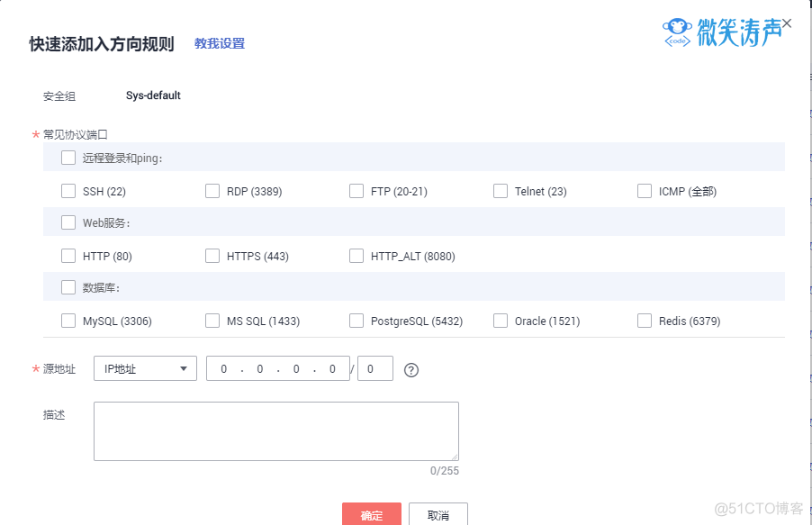Image resolution: width=812 pixels, height=525 pixels.
Task: Tick the MySQL (3306) checkbox
Action: pyautogui.click(x=68, y=321)
